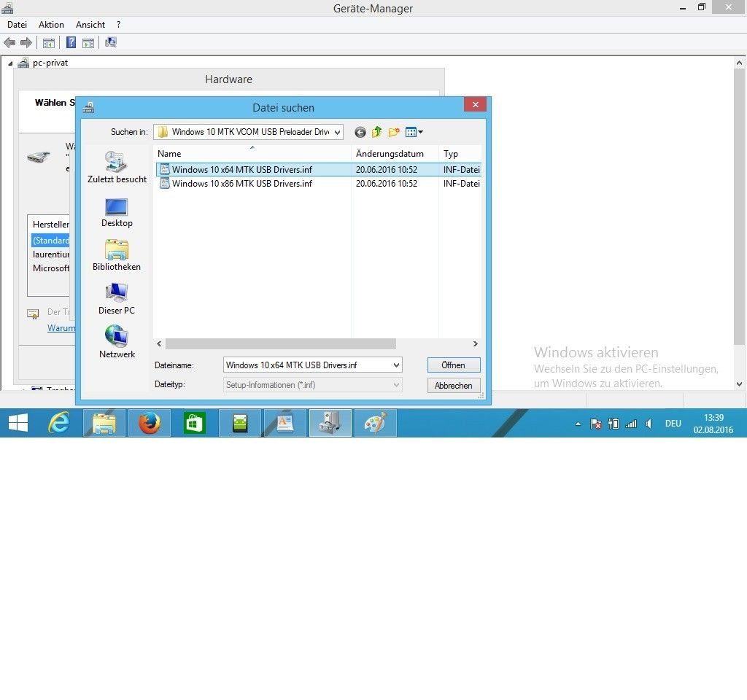Select pc-privat root tree node

[x=50, y=63]
